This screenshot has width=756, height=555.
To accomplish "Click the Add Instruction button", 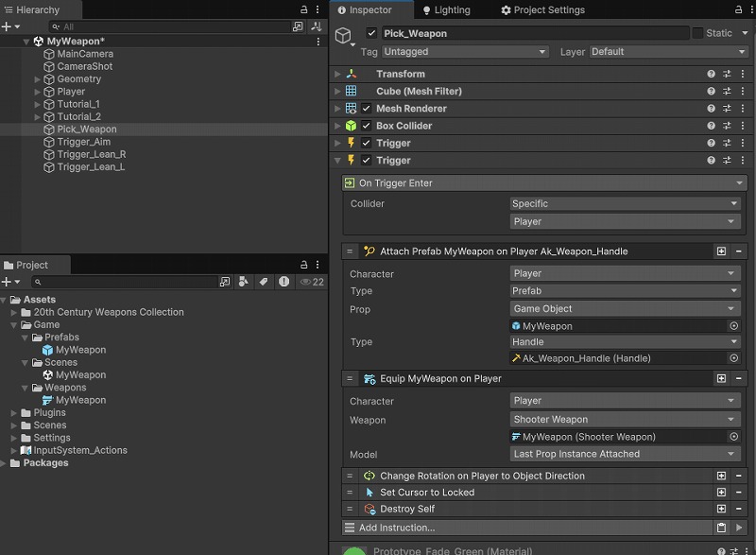I will (527, 528).
